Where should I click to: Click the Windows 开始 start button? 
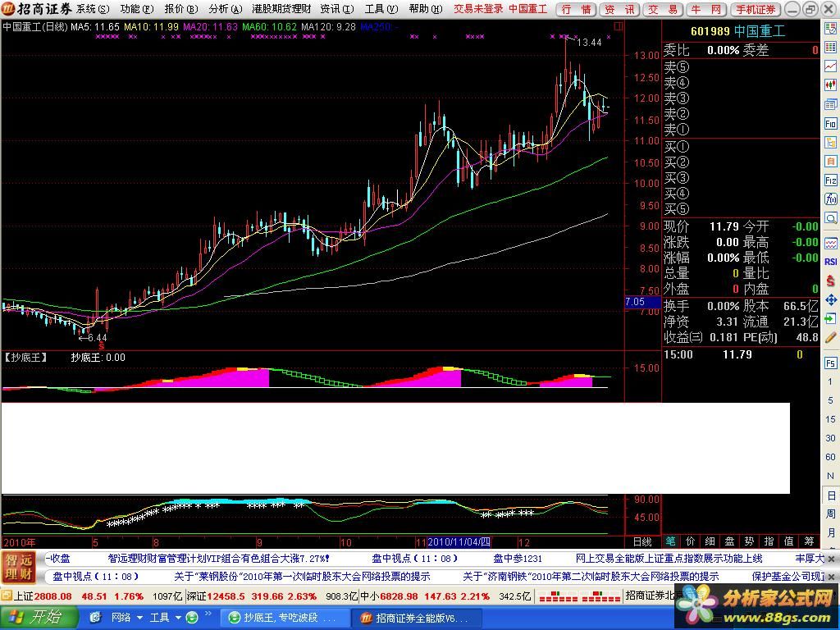coord(38,618)
